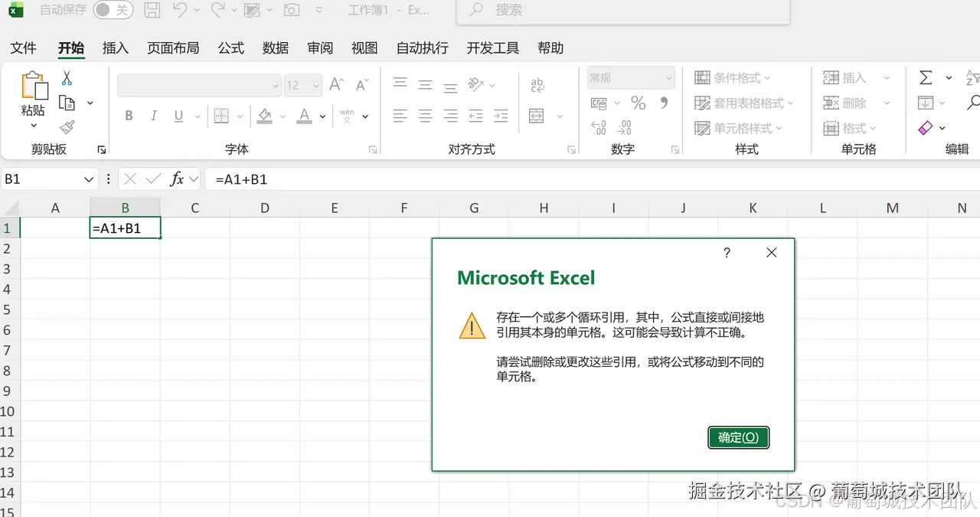The width and height of the screenshot is (980, 517).
Task: Expand the Name Box dropdown arrow
Action: click(89, 179)
